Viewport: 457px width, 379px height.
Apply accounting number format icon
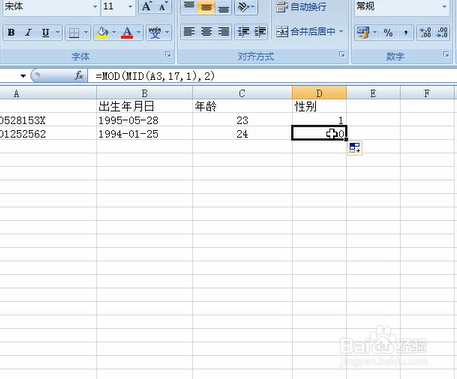363,32
